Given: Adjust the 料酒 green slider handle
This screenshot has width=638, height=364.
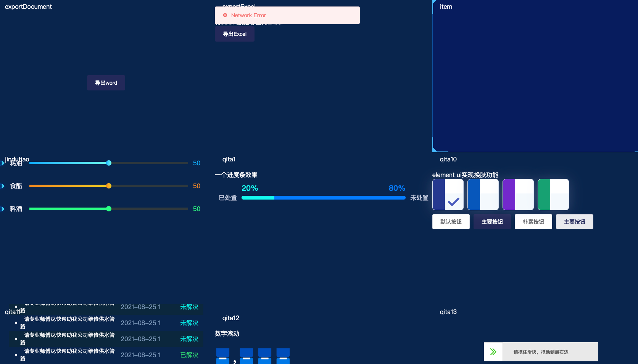Looking at the screenshot, I should (109, 209).
